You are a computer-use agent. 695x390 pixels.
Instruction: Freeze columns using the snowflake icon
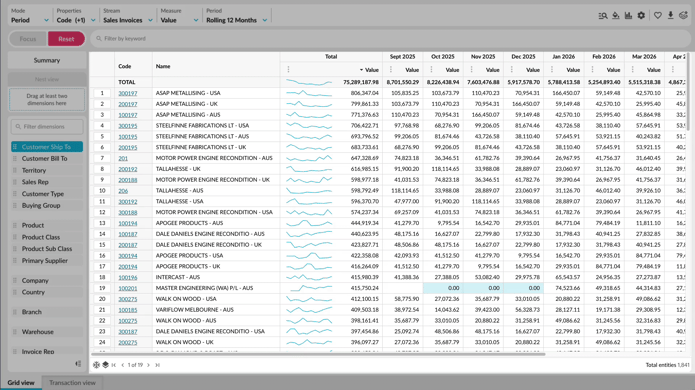pyautogui.click(x=96, y=365)
